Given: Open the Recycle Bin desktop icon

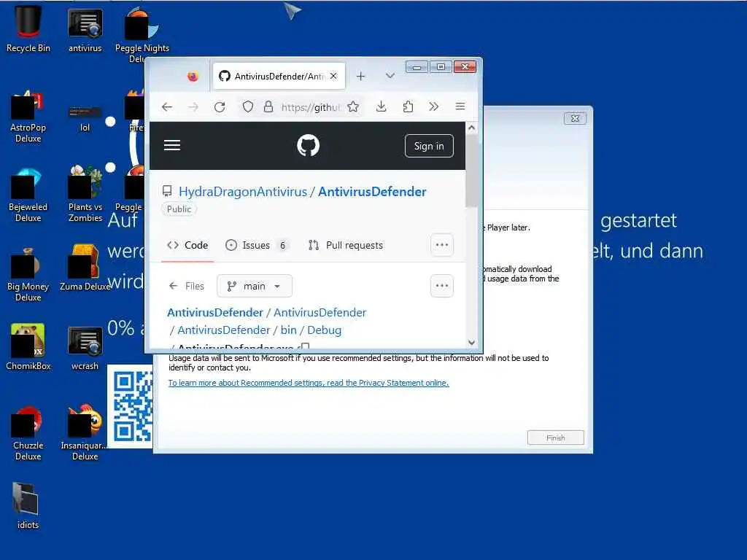Looking at the screenshot, I should (x=28, y=28).
